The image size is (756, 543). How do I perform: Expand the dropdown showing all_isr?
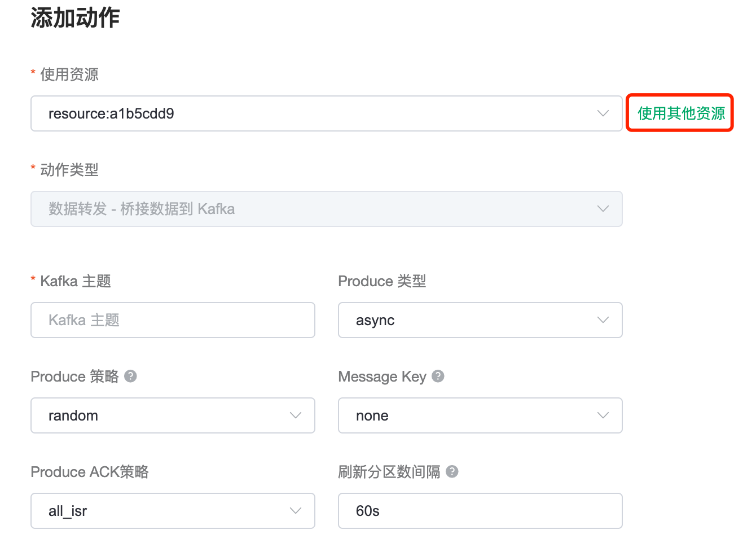[x=164, y=511]
